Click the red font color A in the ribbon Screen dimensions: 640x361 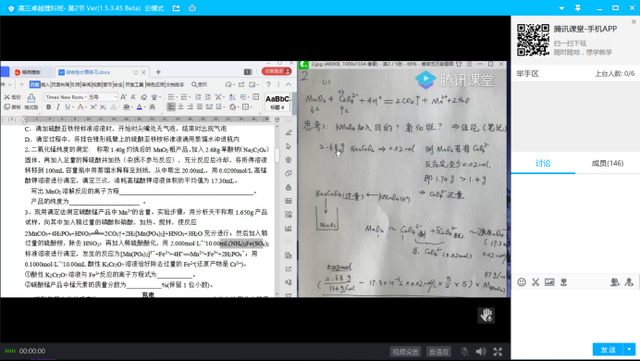(80, 107)
